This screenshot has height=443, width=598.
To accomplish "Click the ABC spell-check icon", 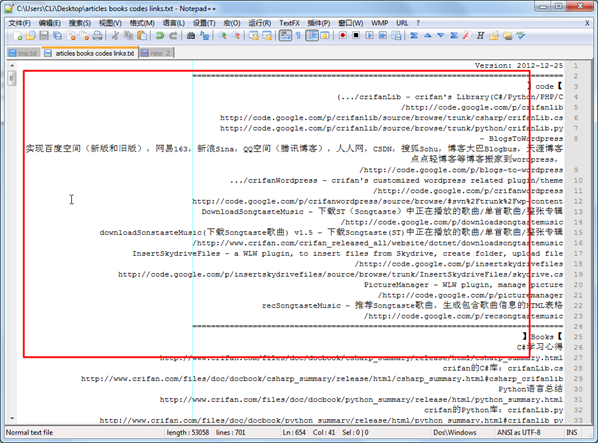I will [x=521, y=36].
